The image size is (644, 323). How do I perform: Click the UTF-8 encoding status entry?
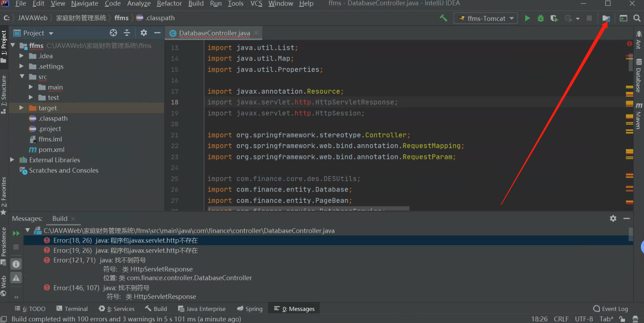click(x=584, y=319)
